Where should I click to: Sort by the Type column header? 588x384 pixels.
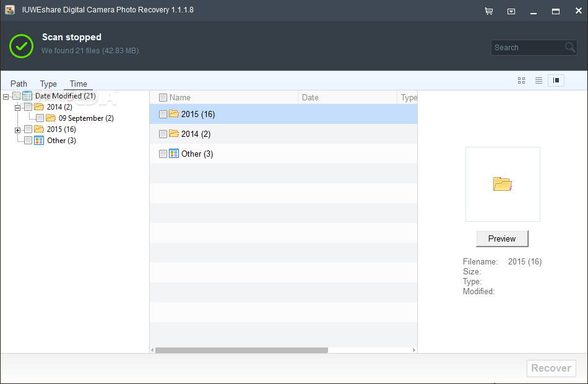click(x=408, y=98)
